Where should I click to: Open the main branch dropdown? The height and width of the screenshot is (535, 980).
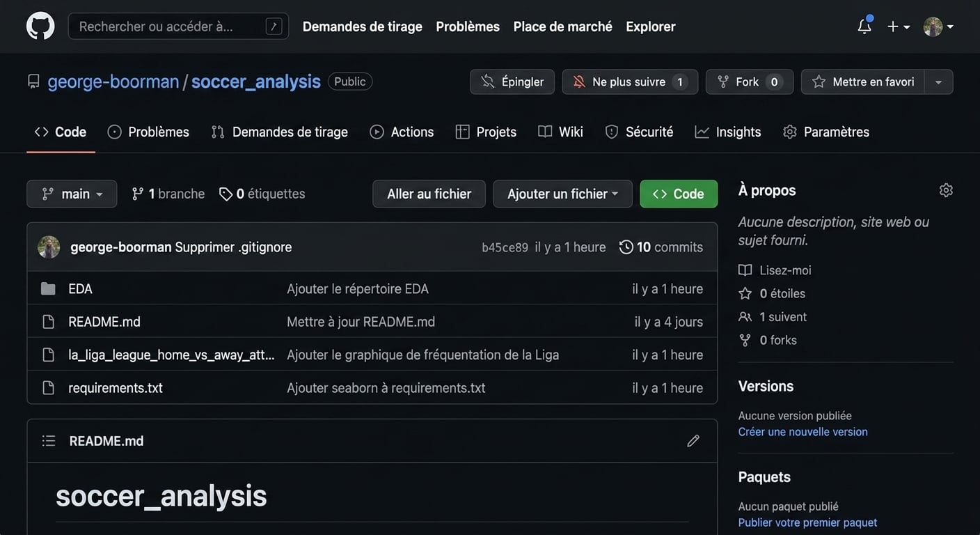[72, 194]
